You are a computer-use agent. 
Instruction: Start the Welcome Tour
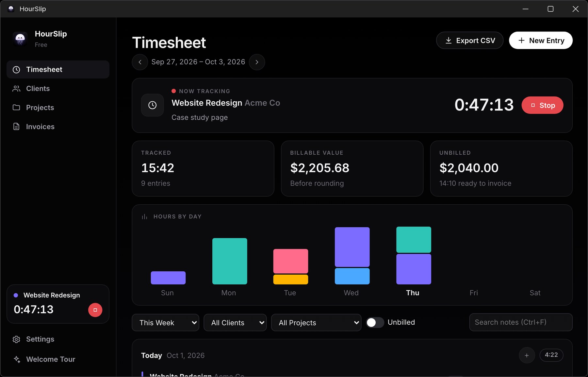58,359
